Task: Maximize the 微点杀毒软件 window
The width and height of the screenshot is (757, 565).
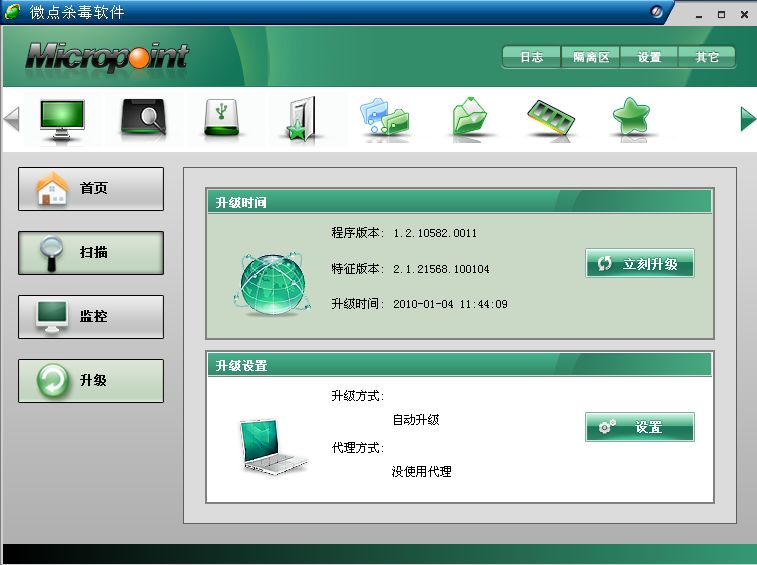Action: pyautogui.click(x=721, y=15)
